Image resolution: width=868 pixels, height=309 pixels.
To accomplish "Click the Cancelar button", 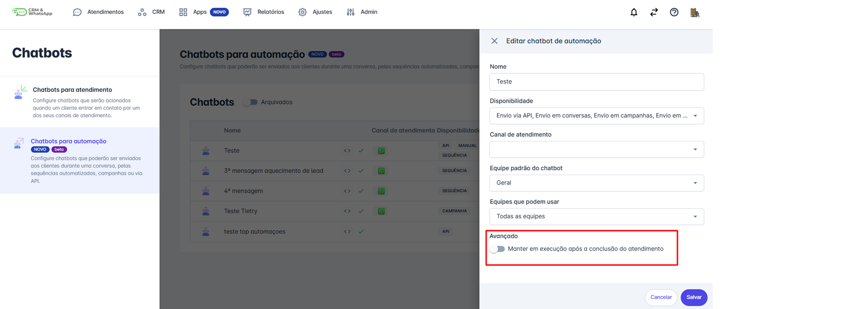I will (x=661, y=297).
